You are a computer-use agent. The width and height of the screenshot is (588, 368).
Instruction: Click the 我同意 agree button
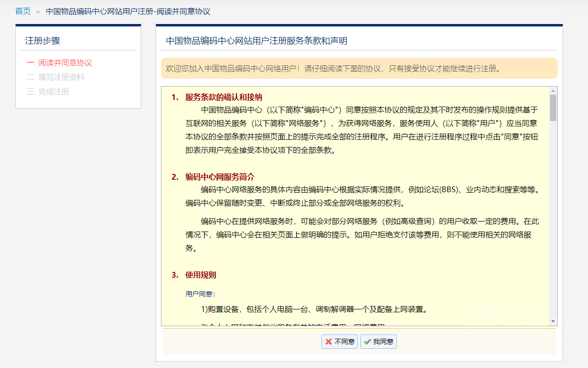tap(379, 342)
